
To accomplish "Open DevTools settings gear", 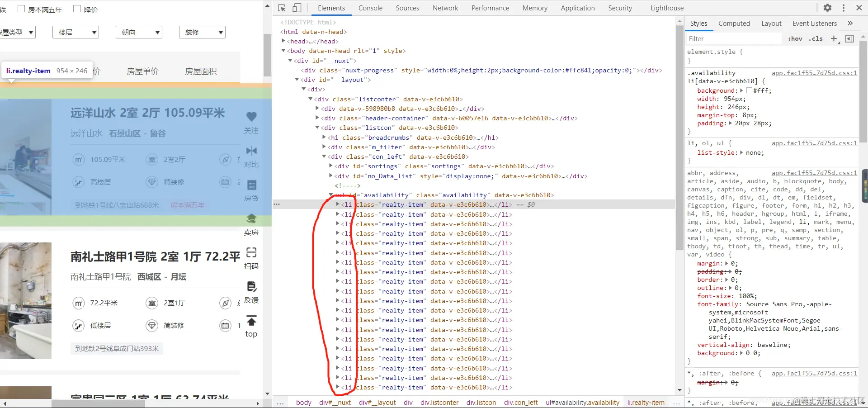I will pyautogui.click(x=827, y=8).
